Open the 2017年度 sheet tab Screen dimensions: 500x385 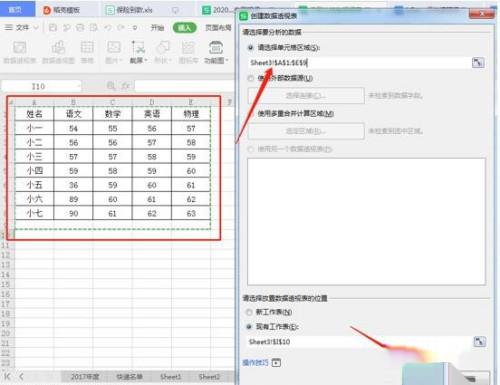(x=85, y=377)
